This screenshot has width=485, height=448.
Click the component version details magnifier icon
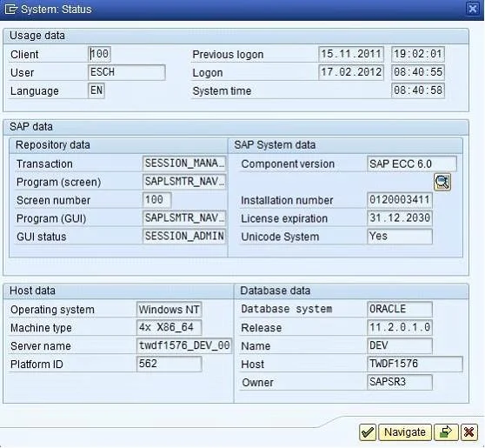pos(442,182)
